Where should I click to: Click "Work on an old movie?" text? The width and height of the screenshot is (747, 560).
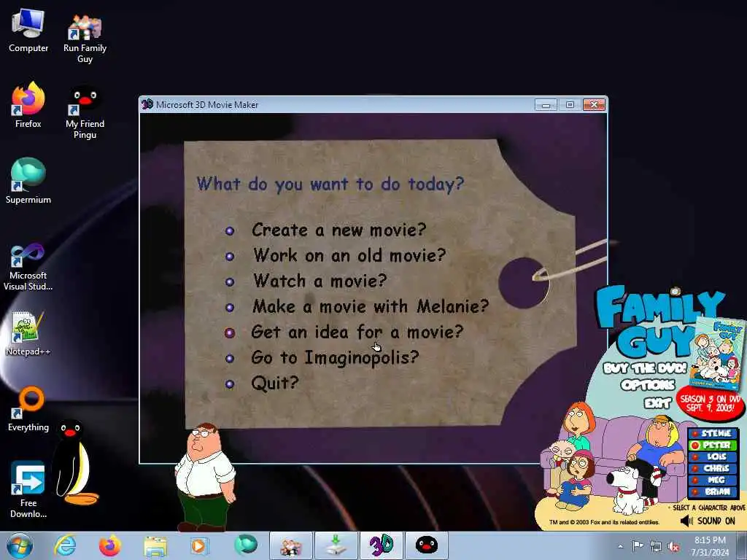[x=349, y=255]
